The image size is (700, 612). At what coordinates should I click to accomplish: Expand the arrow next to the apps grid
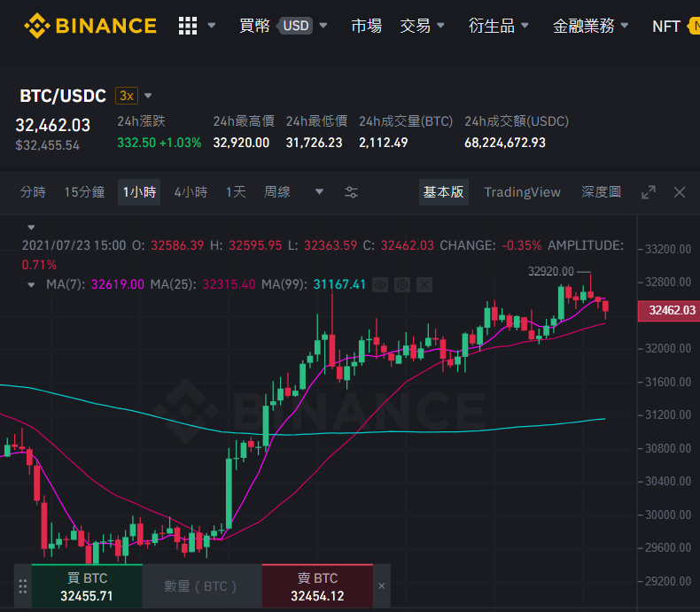212,26
